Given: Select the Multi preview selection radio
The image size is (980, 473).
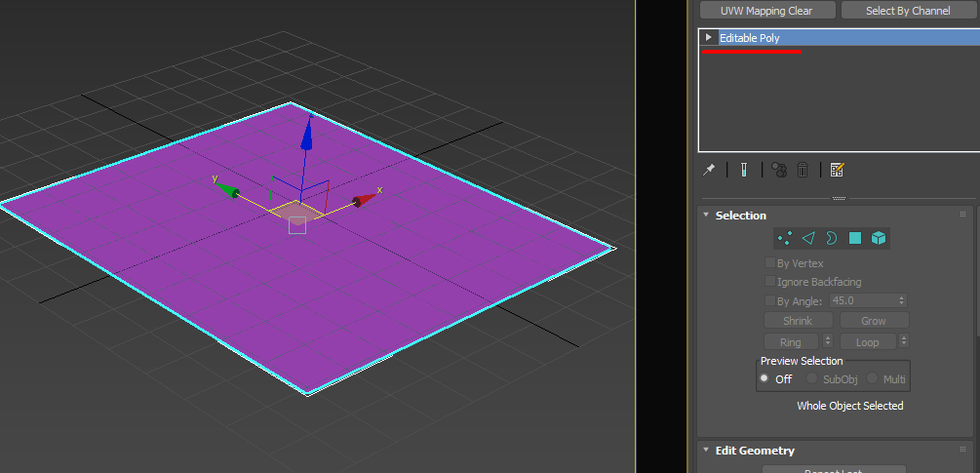Looking at the screenshot, I should (872, 378).
